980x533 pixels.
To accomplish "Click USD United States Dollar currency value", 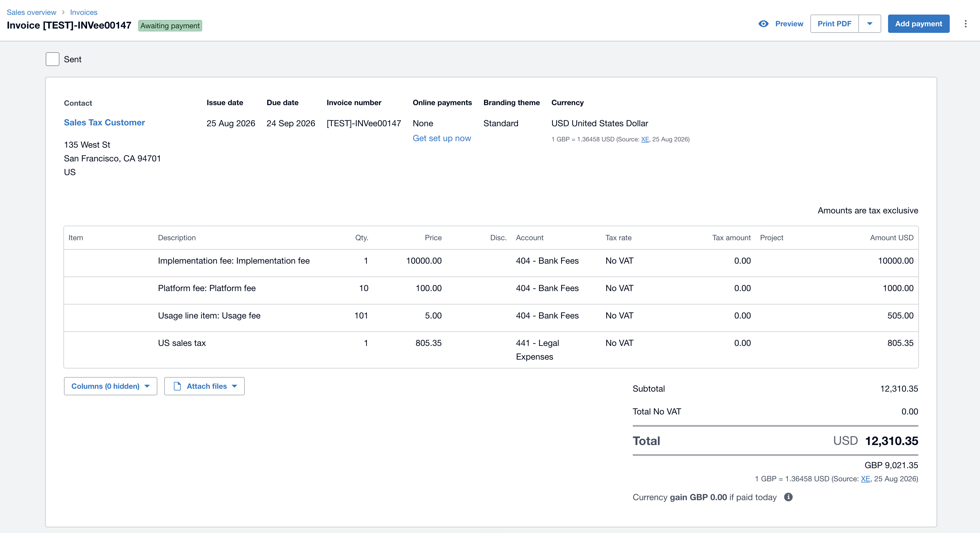I will coord(600,123).
